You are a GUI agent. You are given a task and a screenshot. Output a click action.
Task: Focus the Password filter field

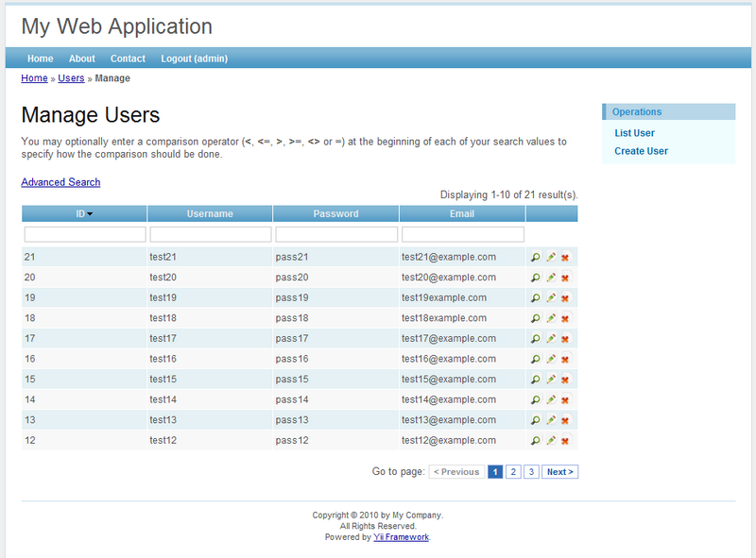coord(336,235)
